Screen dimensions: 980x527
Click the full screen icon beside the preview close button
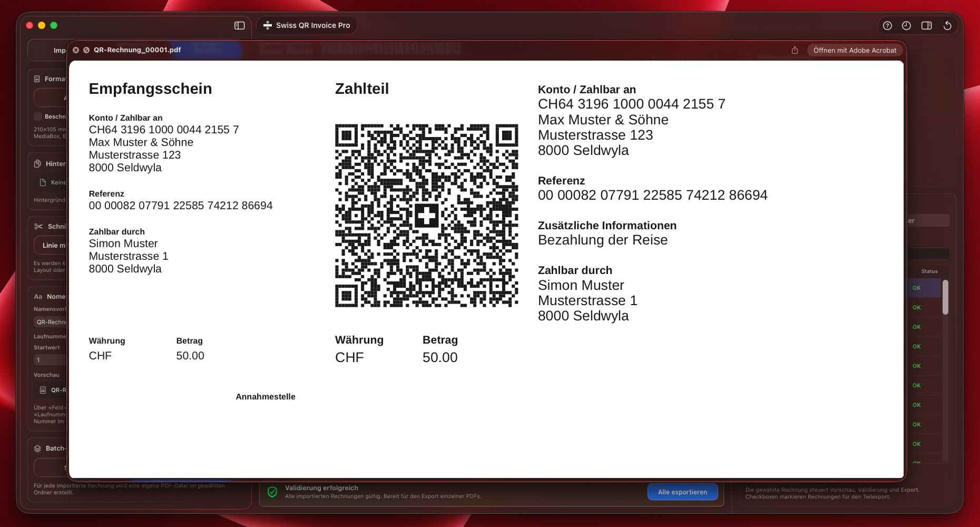(x=86, y=50)
